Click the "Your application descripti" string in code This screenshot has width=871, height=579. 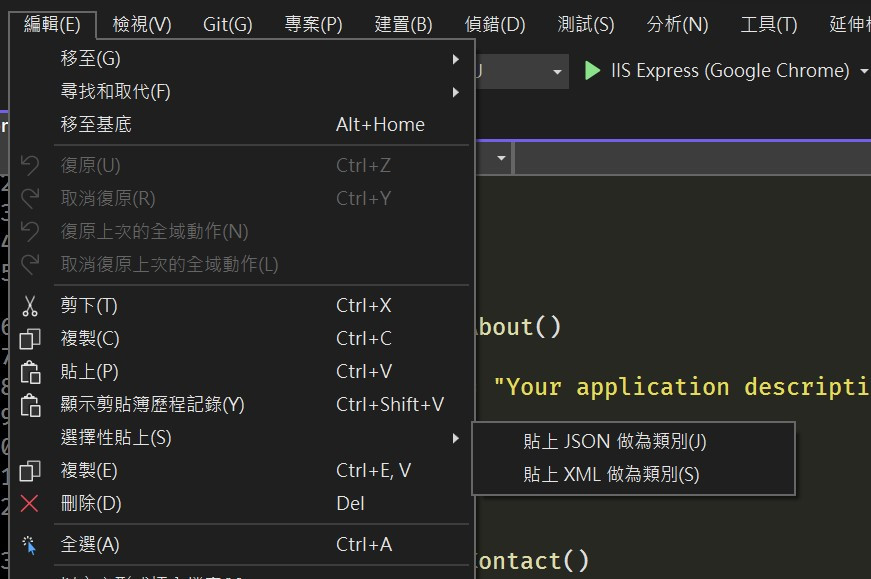pyautogui.click(x=682, y=387)
